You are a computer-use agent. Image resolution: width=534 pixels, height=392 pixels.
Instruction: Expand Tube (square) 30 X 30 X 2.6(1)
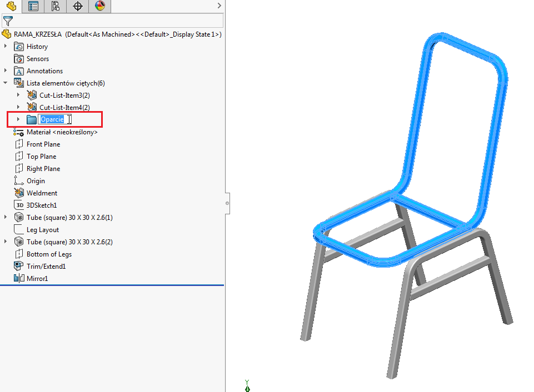pos(6,217)
